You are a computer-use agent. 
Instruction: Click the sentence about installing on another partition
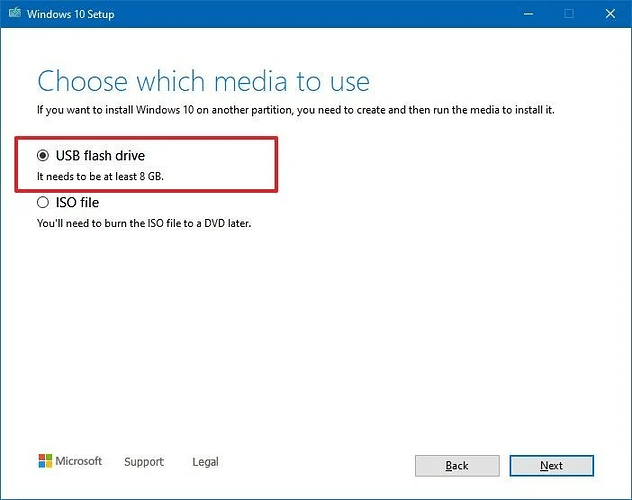click(x=295, y=110)
